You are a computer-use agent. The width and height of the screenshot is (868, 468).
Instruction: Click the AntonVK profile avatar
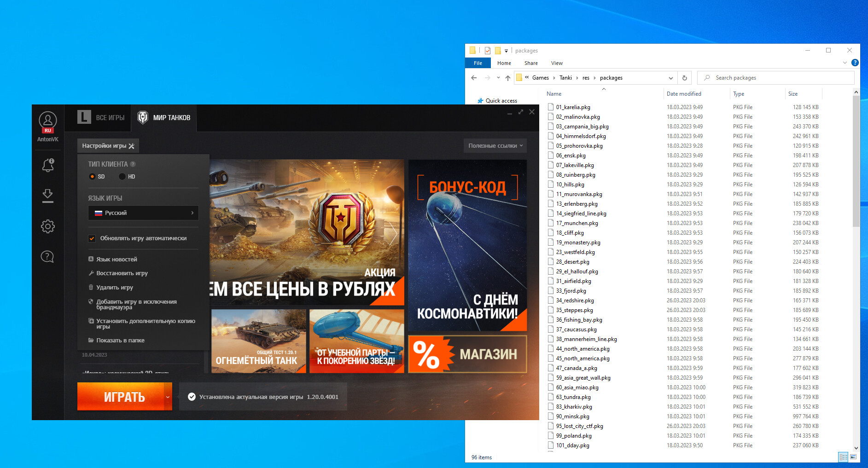click(48, 121)
